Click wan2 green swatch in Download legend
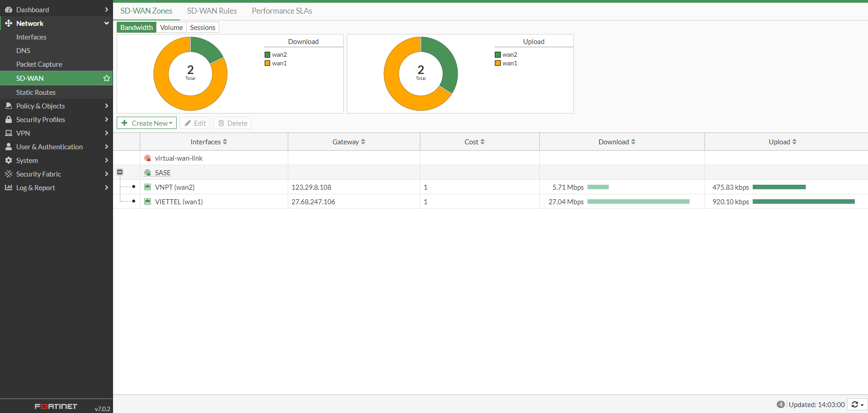Image resolution: width=868 pixels, height=413 pixels. 267,54
